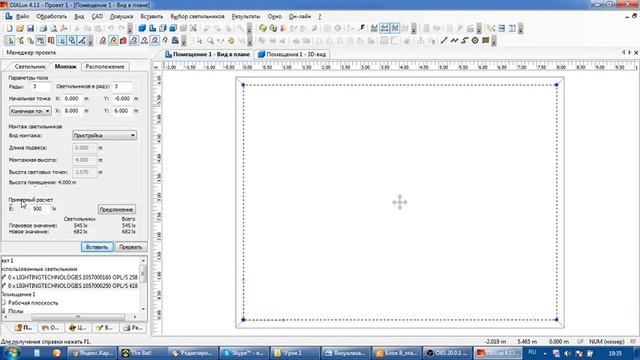Select Рабочая плоскость in project tree

coord(33,303)
